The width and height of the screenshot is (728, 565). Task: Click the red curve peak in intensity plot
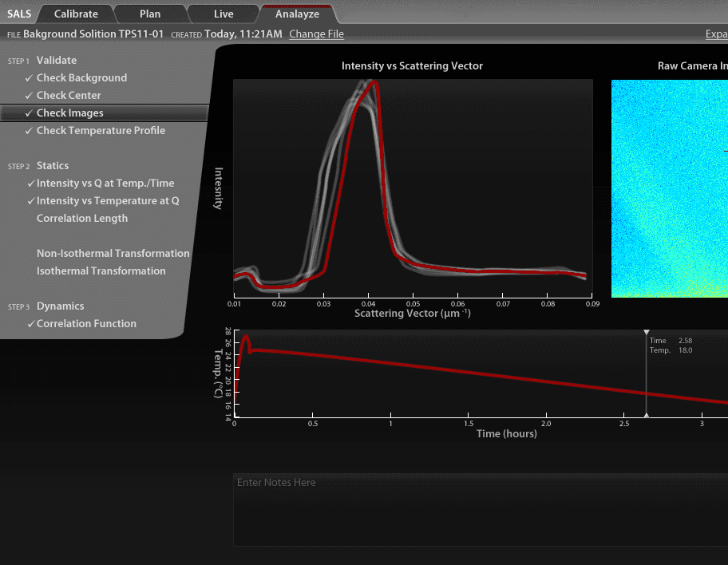374,84
